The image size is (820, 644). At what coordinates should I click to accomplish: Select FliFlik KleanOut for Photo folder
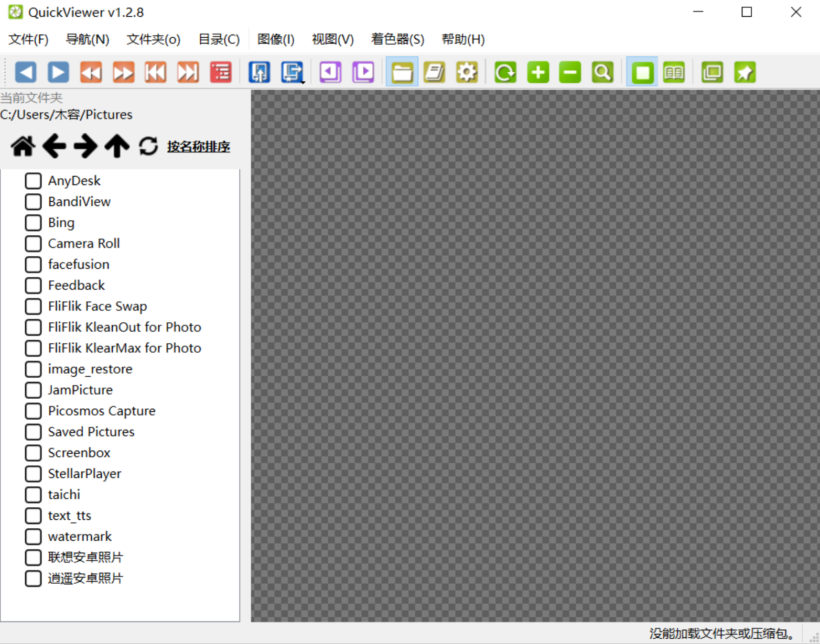click(125, 327)
